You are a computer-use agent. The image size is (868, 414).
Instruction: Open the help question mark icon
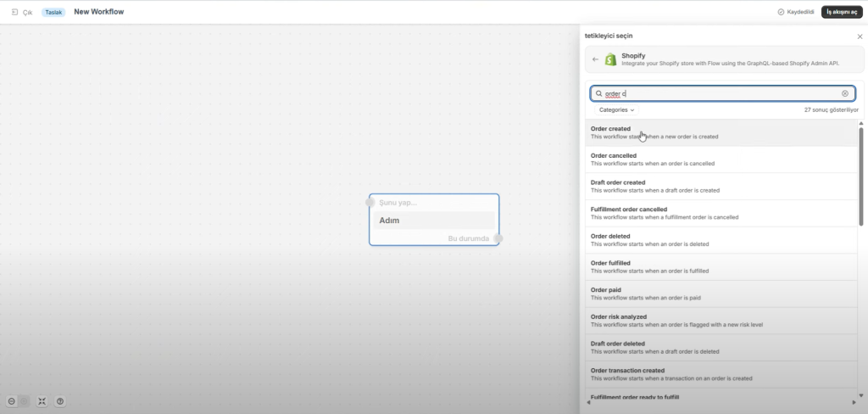pos(60,401)
